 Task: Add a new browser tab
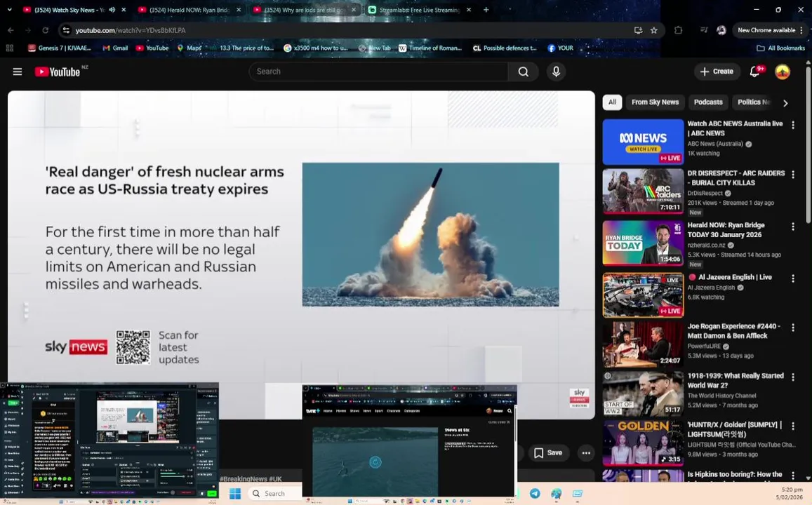(x=486, y=9)
